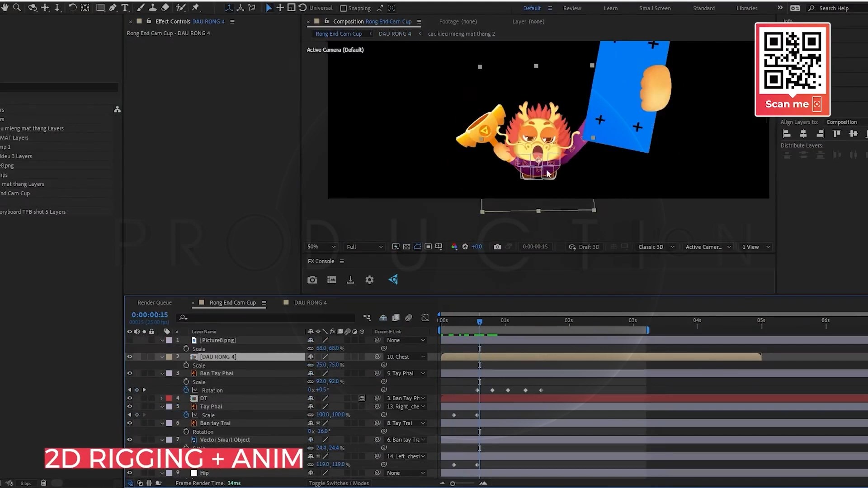Open parent dropdown showing 10. Chest
This screenshot has width=868, height=488.
coord(406,357)
